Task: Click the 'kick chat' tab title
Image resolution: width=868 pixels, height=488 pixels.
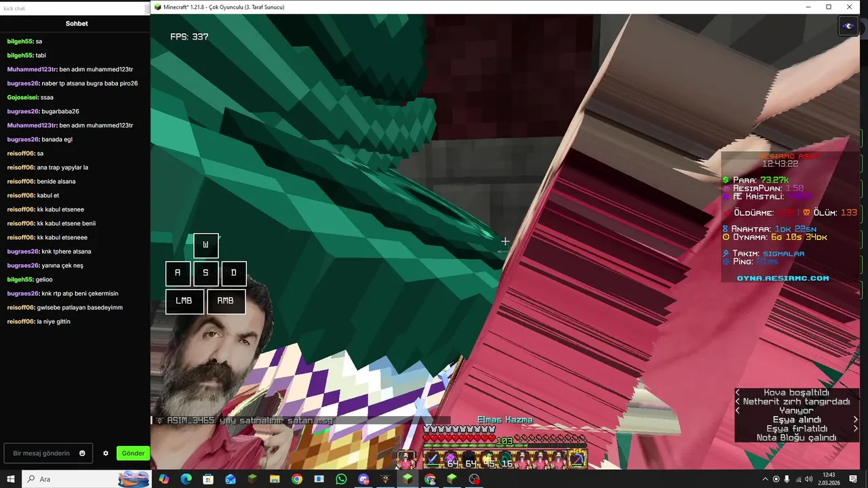Action: tap(14, 9)
